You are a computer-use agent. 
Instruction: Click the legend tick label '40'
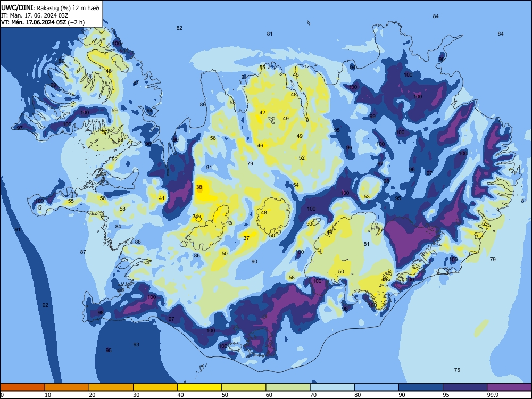[x=180, y=395]
